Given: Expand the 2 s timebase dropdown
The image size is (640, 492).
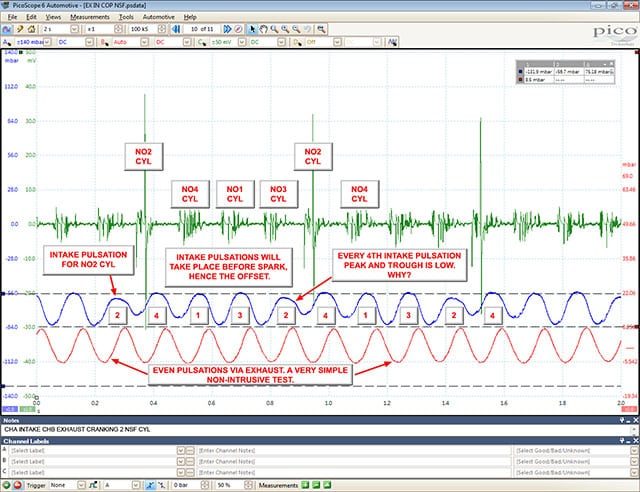Looking at the screenshot, I should [74, 29].
